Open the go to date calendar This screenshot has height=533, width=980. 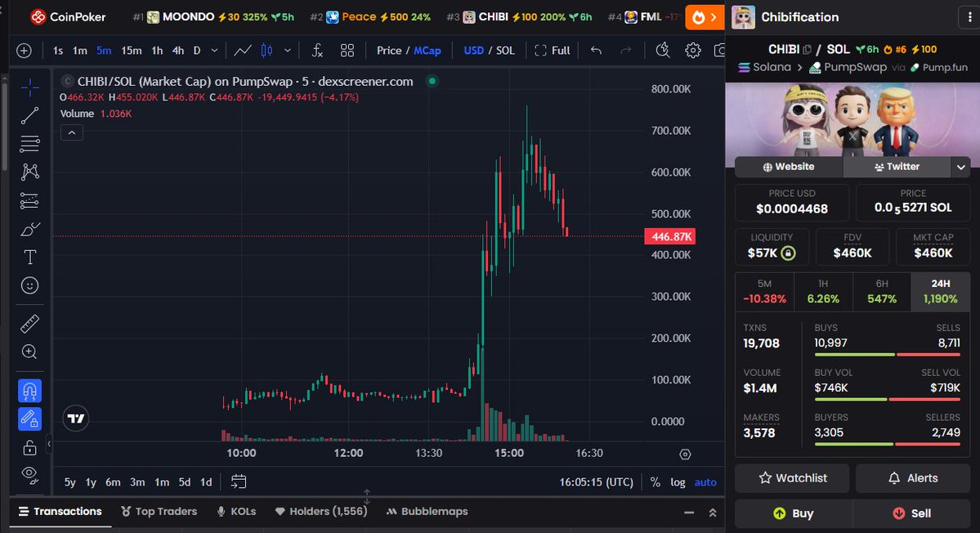[x=239, y=481]
